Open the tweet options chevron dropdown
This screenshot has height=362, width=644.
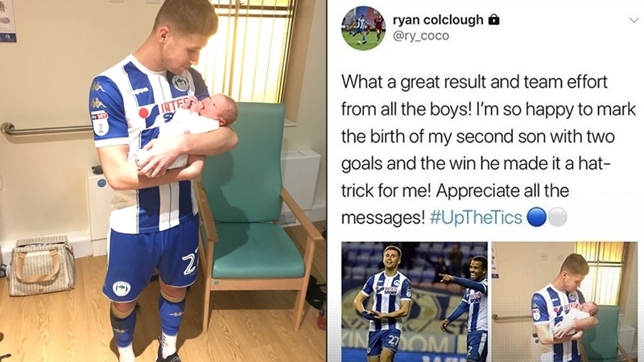(x=634, y=20)
